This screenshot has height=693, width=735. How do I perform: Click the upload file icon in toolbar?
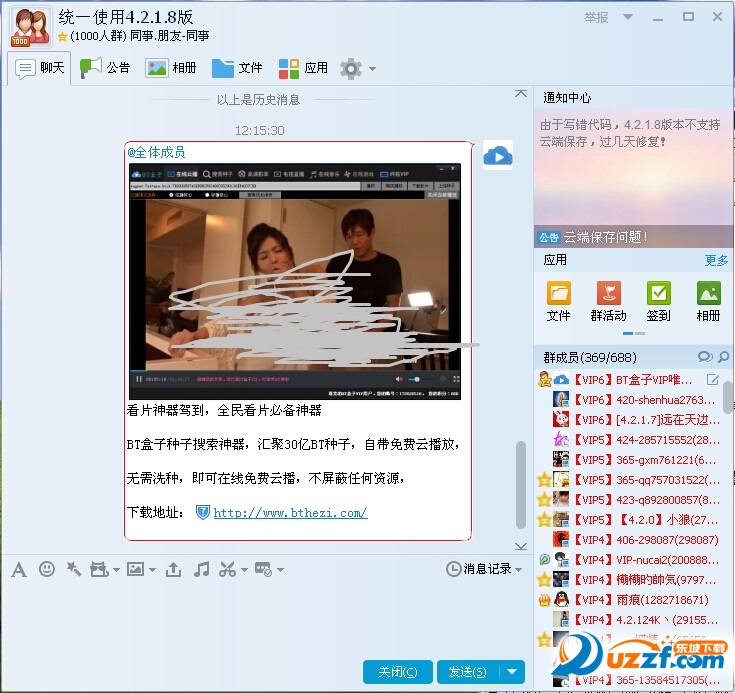[x=174, y=569]
